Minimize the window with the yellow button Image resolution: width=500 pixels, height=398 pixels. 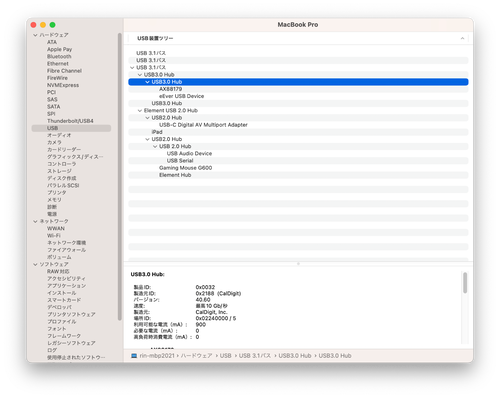pyautogui.click(x=43, y=25)
